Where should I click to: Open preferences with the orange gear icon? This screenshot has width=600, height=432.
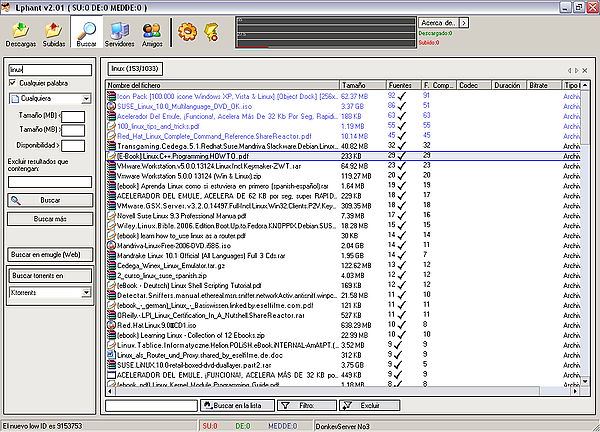tap(188, 32)
